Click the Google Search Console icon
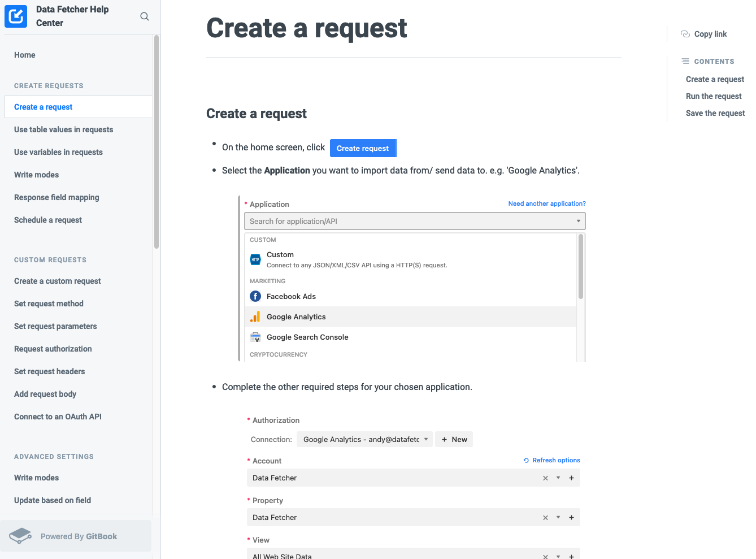 pos(255,337)
